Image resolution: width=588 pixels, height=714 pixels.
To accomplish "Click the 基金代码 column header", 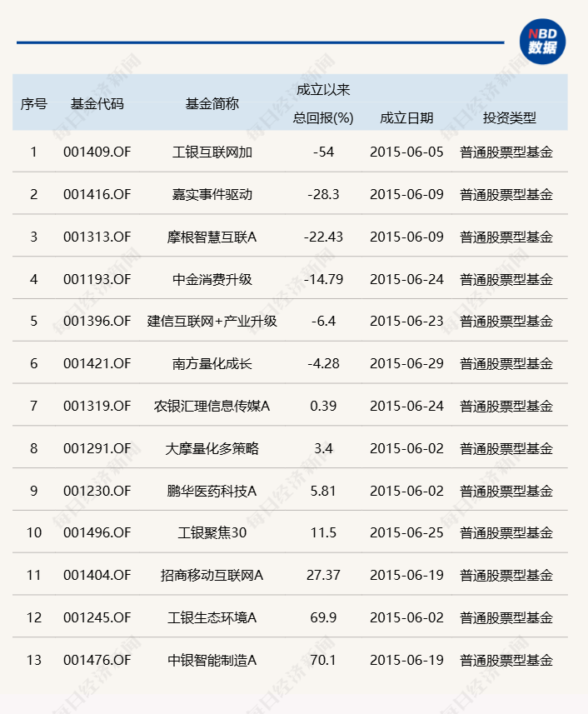I will 97,104.
